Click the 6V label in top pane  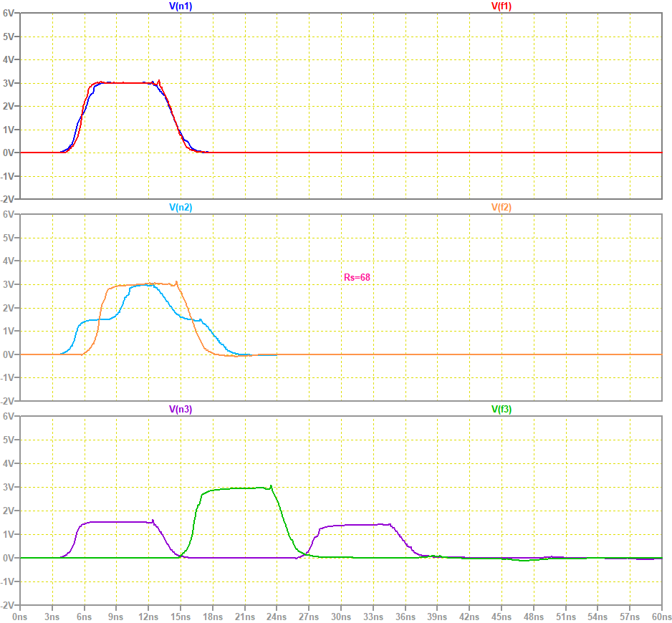point(10,13)
